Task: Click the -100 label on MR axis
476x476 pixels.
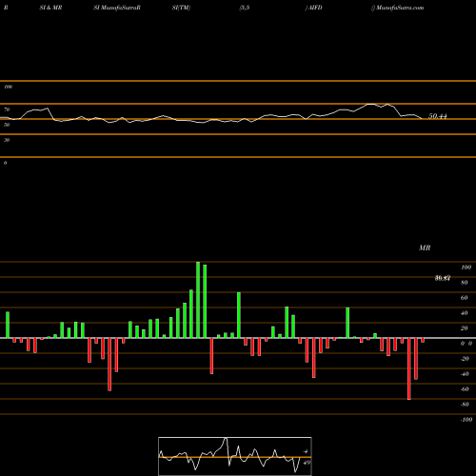Action: coord(466,420)
